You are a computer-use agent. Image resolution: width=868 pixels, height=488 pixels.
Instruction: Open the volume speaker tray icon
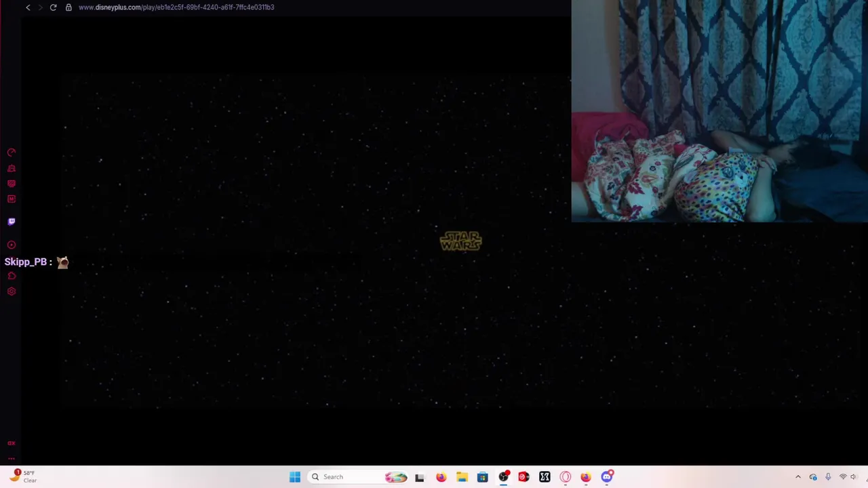[854, 477]
